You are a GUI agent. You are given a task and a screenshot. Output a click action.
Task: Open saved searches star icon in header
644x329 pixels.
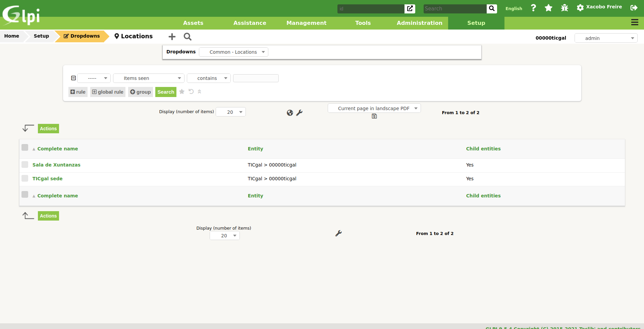pyautogui.click(x=548, y=8)
